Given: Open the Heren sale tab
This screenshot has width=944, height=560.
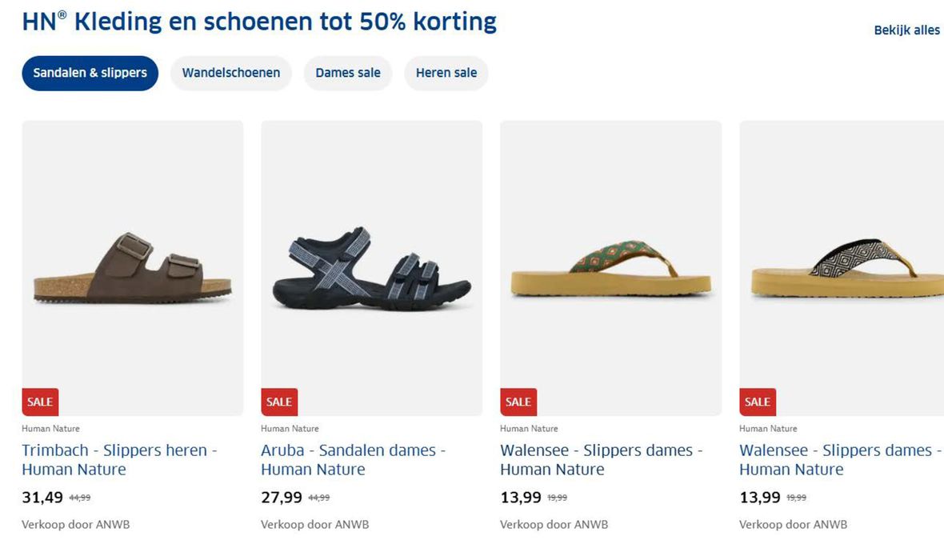Looking at the screenshot, I should (x=446, y=73).
